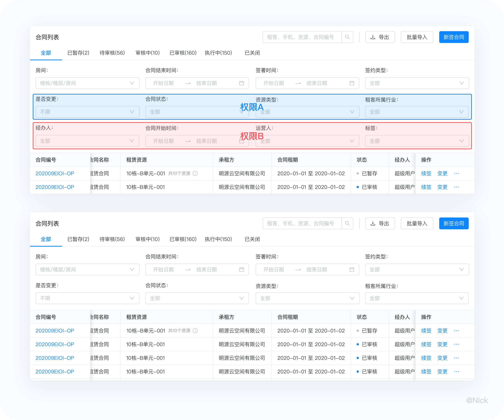Viewport: 504px width, 420px height.
Task: Switch to the 执行中(150) tab in bottom panel
Action: (x=218, y=239)
